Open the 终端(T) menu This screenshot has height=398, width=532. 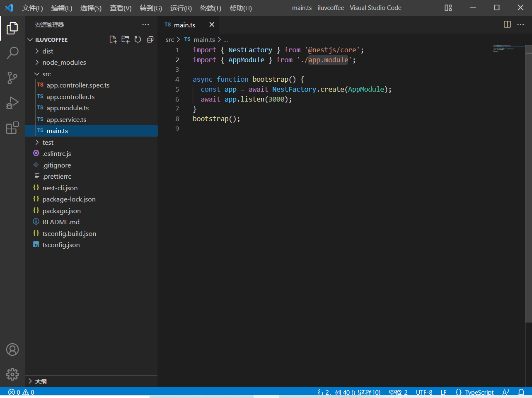point(210,8)
